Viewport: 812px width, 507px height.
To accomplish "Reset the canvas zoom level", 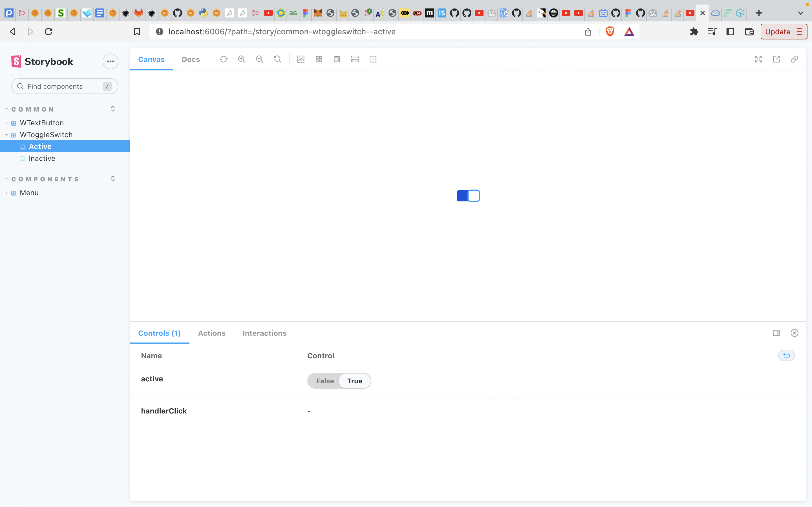I will pos(277,59).
